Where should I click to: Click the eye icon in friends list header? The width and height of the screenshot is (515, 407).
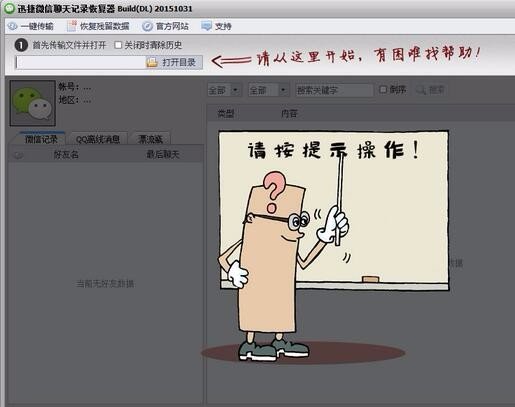tap(19, 155)
